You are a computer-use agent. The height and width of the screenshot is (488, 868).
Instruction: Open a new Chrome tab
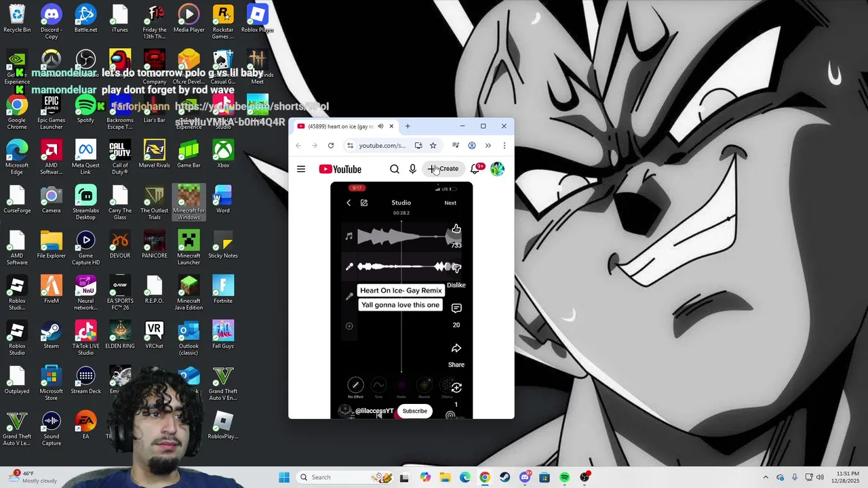408,126
